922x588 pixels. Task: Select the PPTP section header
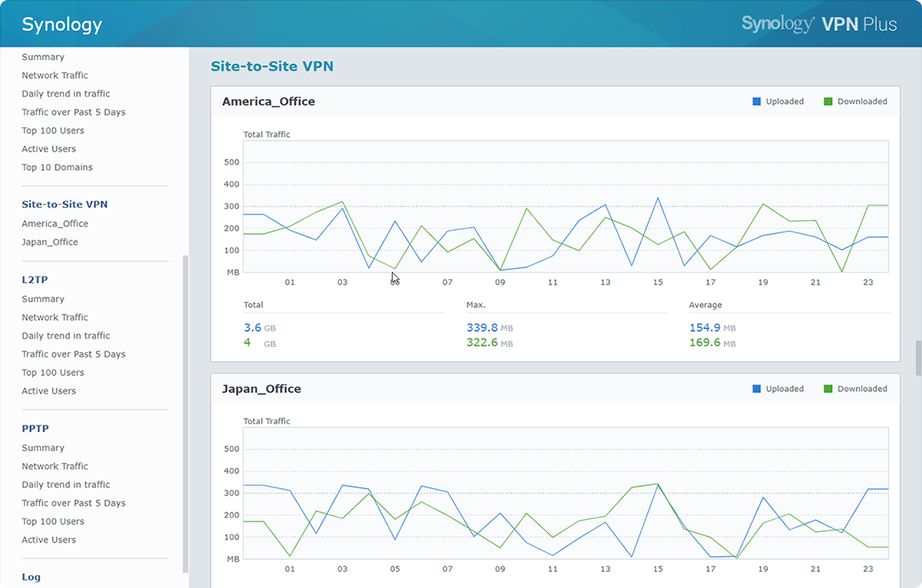click(35, 428)
